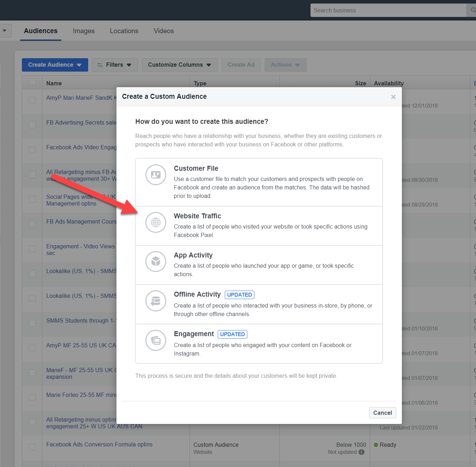Select the Customer File option icon
Image resolution: width=476 pixels, height=467 pixels.
tap(155, 175)
